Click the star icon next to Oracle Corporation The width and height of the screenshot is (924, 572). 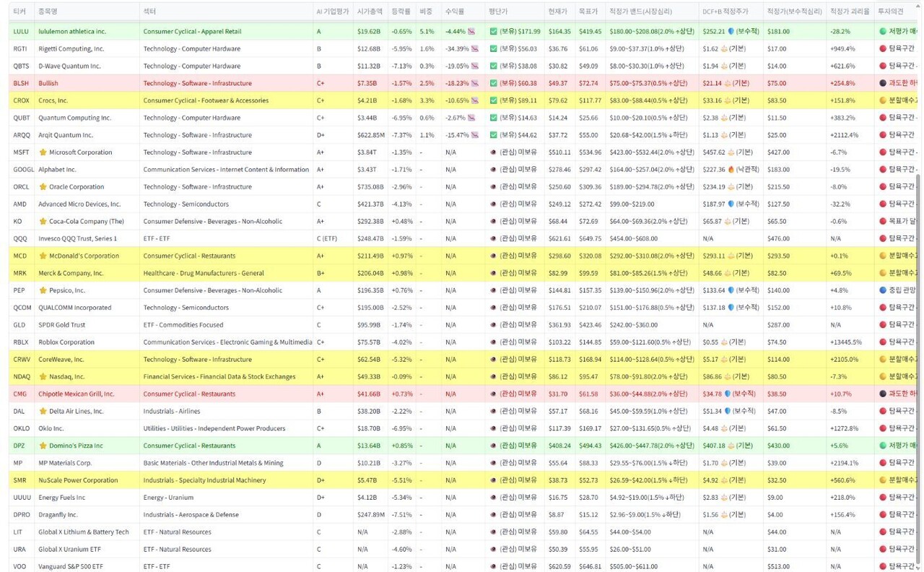coord(43,187)
